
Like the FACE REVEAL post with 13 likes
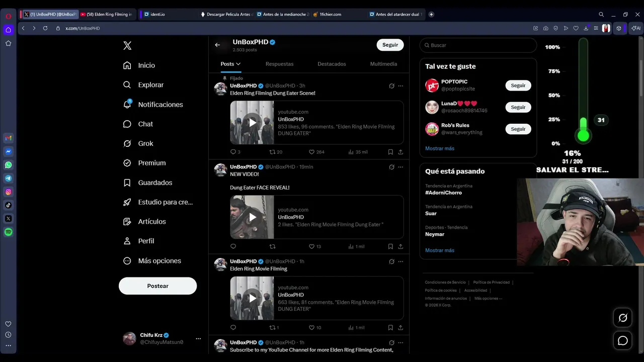315,246
